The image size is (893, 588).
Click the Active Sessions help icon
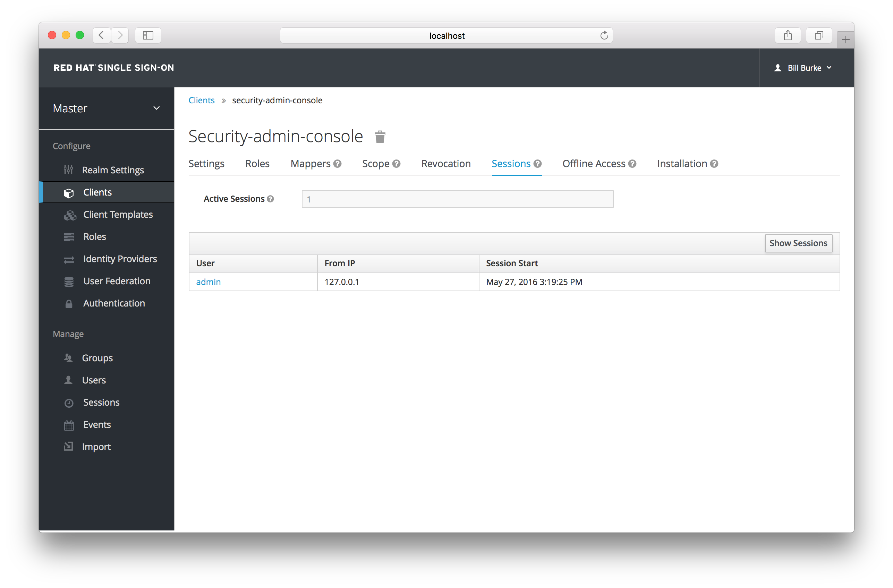[271, 198]
